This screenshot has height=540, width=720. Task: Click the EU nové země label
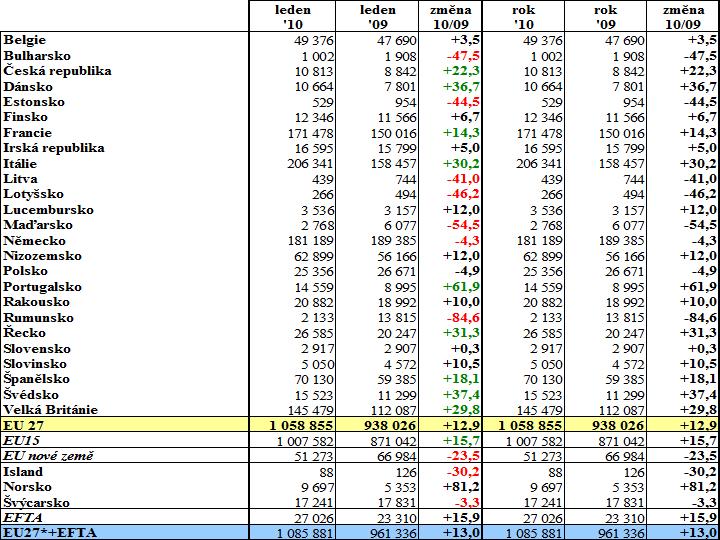pos(49,456)
